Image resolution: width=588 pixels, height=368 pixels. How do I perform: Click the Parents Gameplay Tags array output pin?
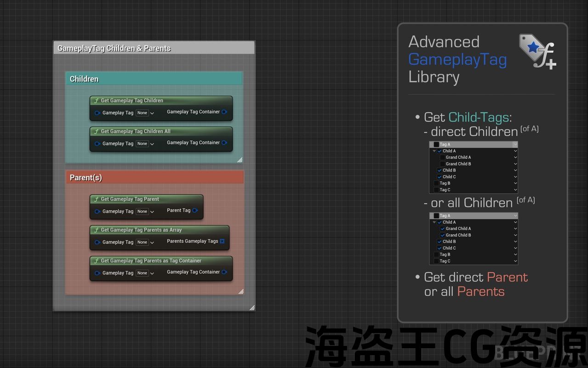click(222, 241)
